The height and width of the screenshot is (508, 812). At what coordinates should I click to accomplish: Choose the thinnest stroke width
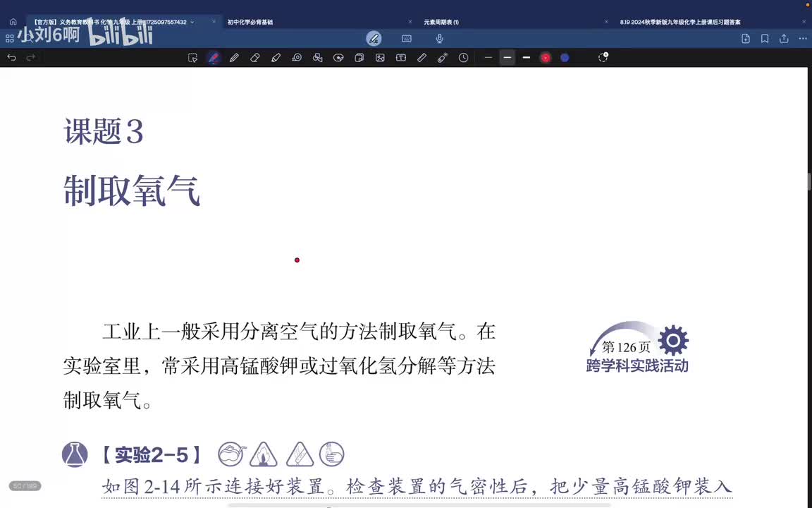pos(488,58)
